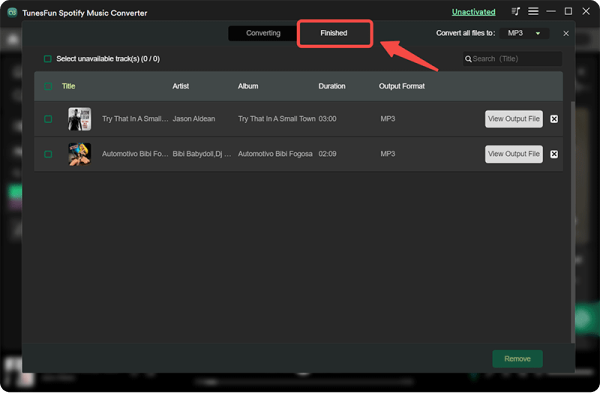
Task: Click the search magnifier icon
Action: [468, 59]
